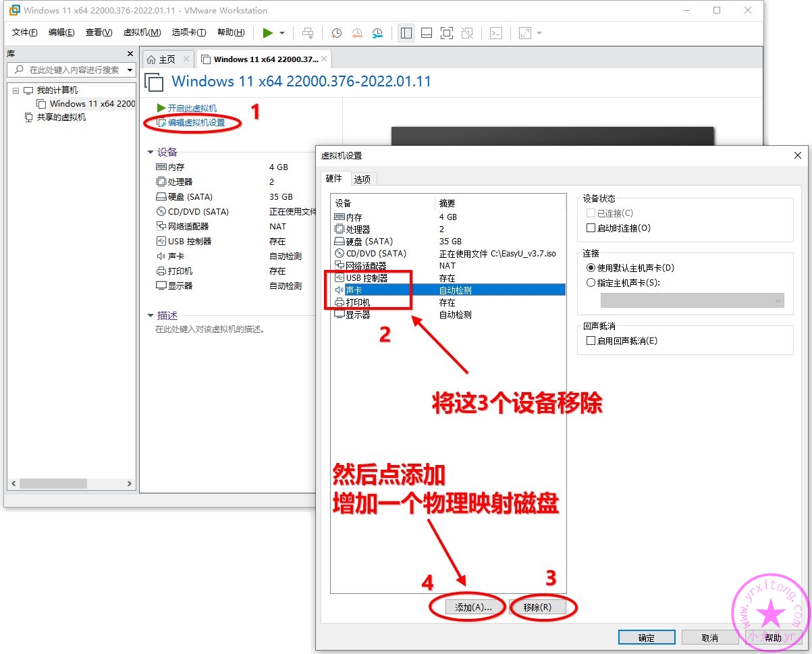The height and width of the screenshot is (654, 812).
Task: Click 显示器 icon in main window device list
Action: pos(161,285)
